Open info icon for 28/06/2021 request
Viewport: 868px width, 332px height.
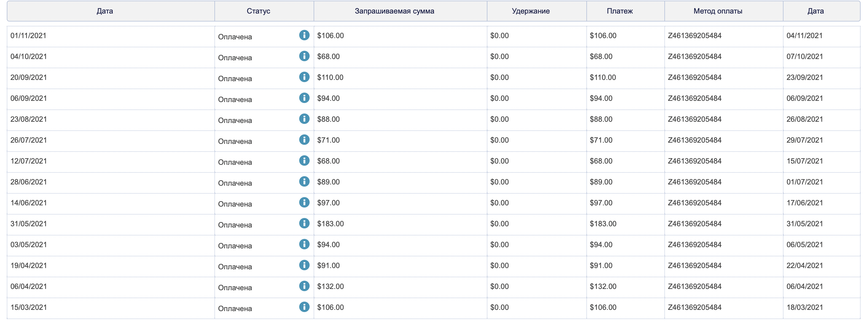coord(304,181)
